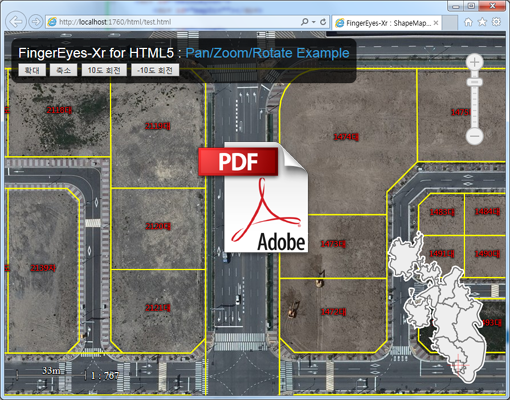Click the 10도 회전 rotate button
Screen dimensions: 510x400
click(x=104, y=70)
